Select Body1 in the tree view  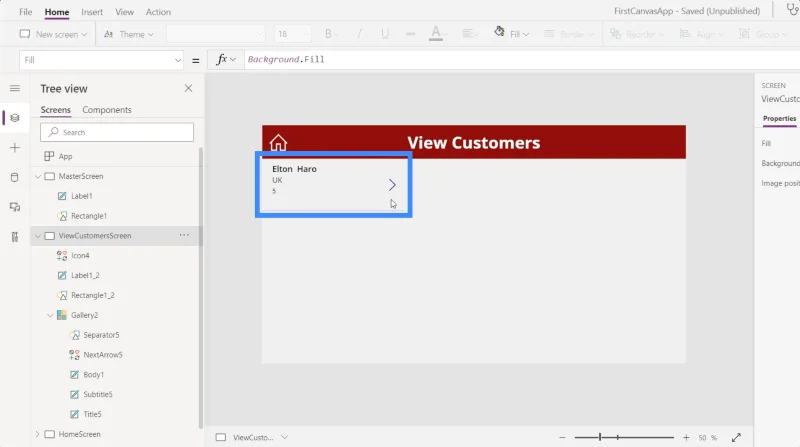coord(93,375)
